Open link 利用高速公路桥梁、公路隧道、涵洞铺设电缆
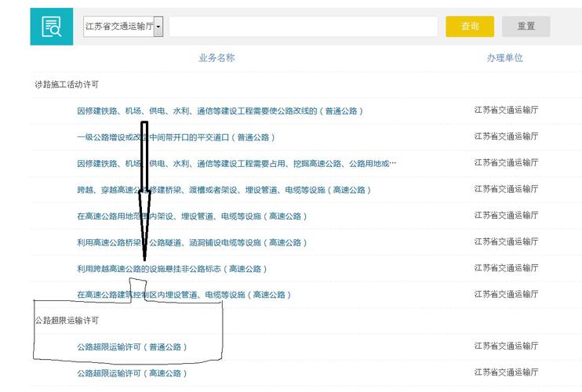 point(192,242)
